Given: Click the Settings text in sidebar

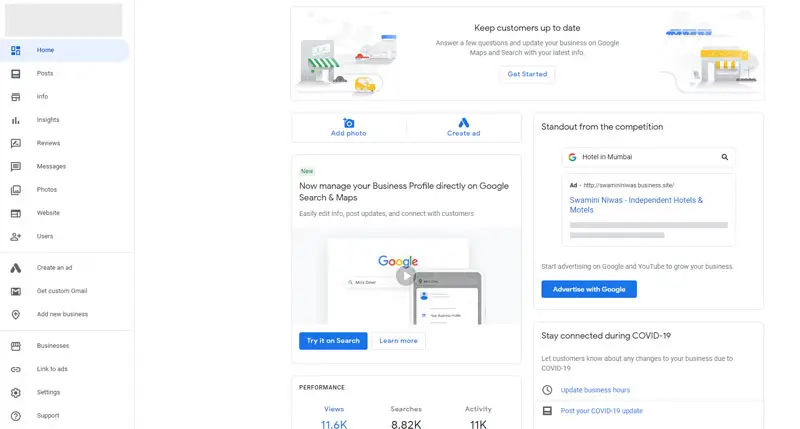Looking at the screenshot, I should point(48,392).
